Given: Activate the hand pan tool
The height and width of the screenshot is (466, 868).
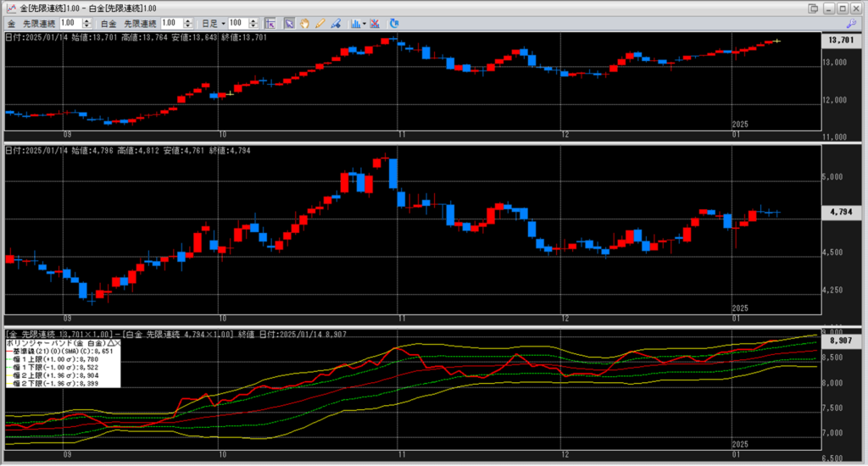Looking at the screenshot, I should 305,23.
